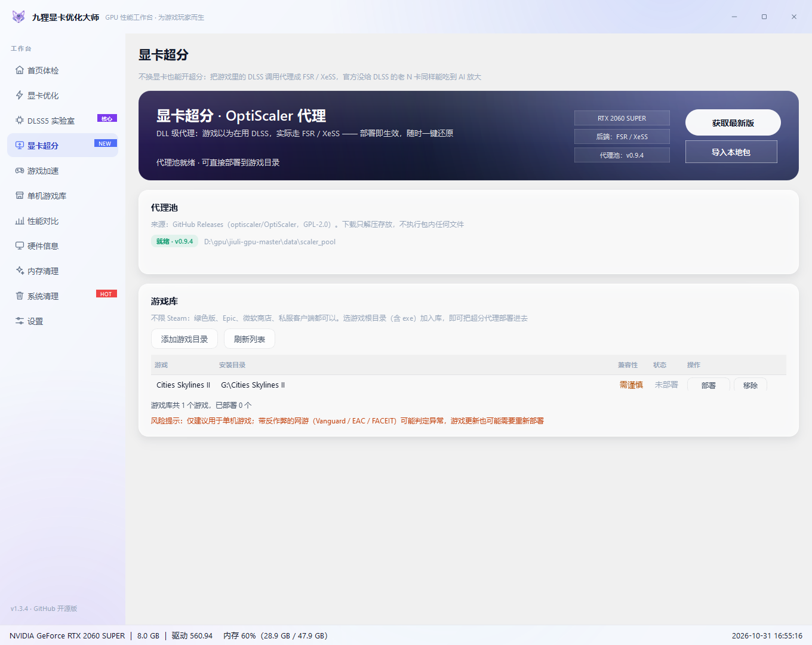This screenshot has height=645, width=812.
Task: Open DLSS5 实验室 menu item
Action: click(63, 121)
